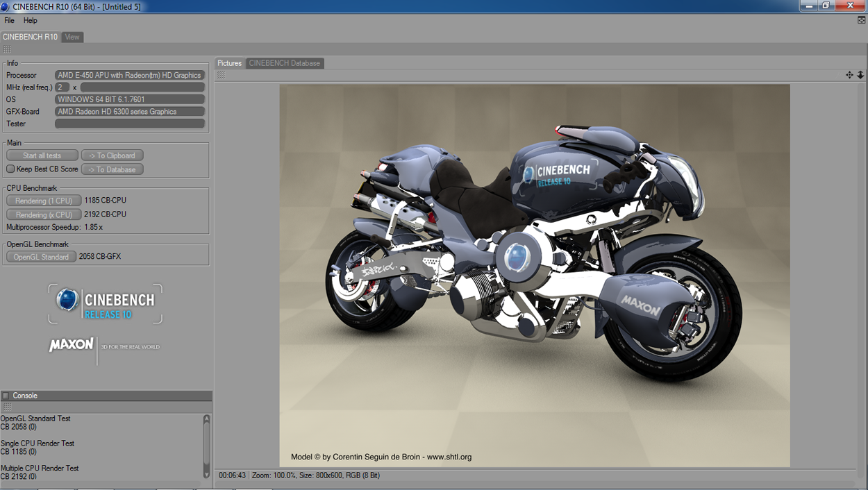Viewport: 868px width, 490px height.
Task: Click the rendered motorcycle picture
Action: (x=535, y=276)
